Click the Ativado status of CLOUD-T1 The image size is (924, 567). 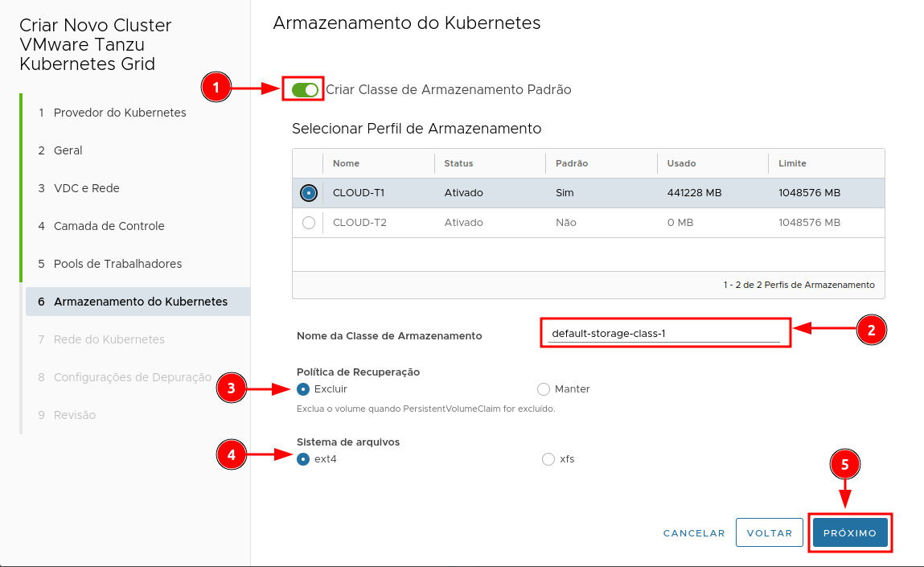coord(464,193)
